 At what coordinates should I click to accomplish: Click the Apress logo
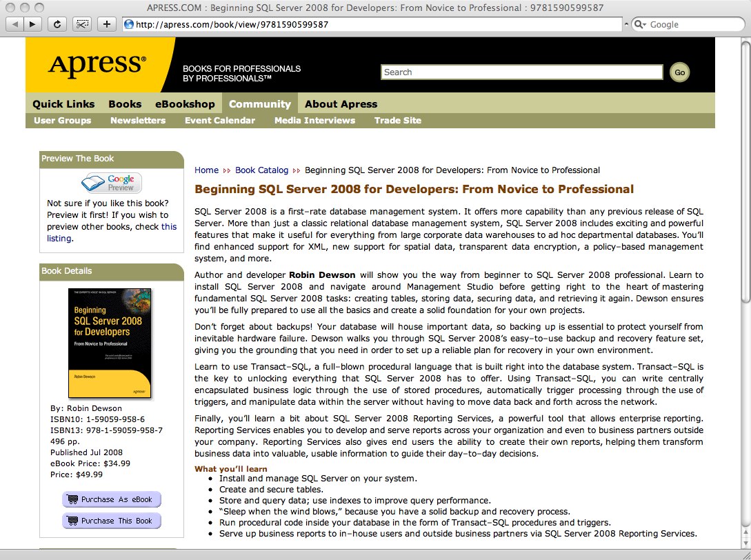click(97, 66)
